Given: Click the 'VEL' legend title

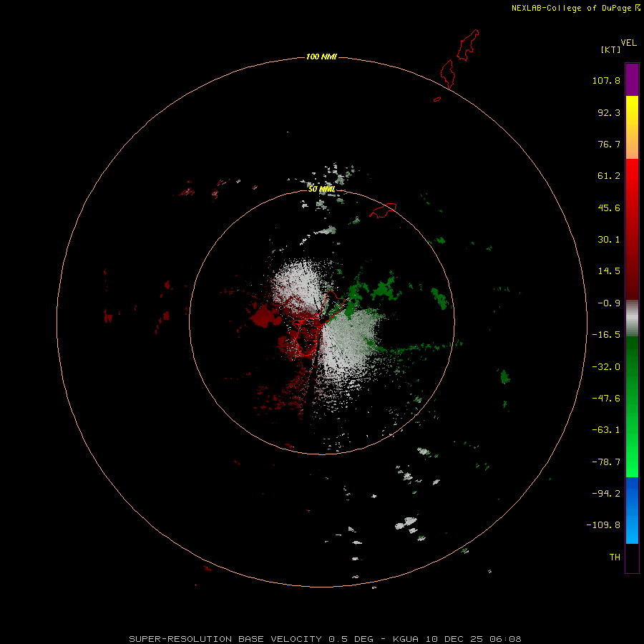Looking at the screenshot, I should (x=628, y=43).
